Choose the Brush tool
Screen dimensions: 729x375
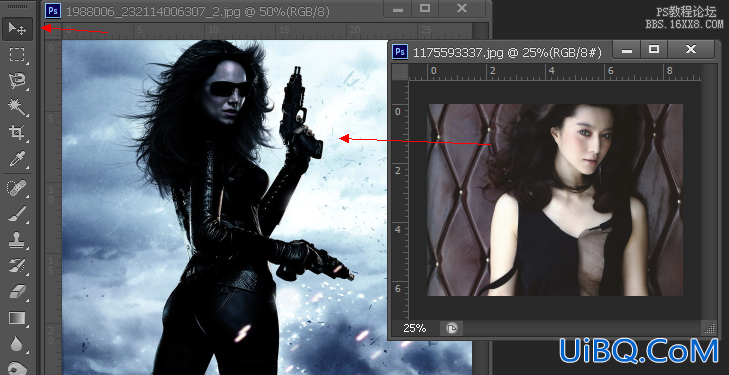click(x=17, y=214)
